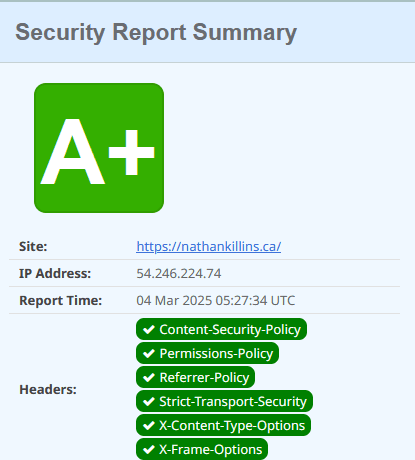
Task: Select the X-Content-Type-Options header badge
Action: click(x=223, y=425)
